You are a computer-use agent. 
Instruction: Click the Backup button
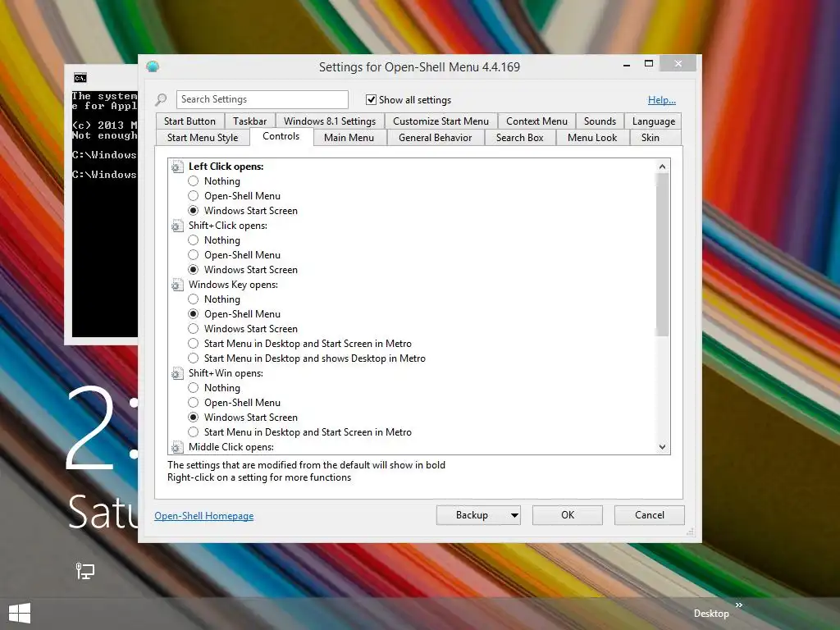click(x=472, y=515)
